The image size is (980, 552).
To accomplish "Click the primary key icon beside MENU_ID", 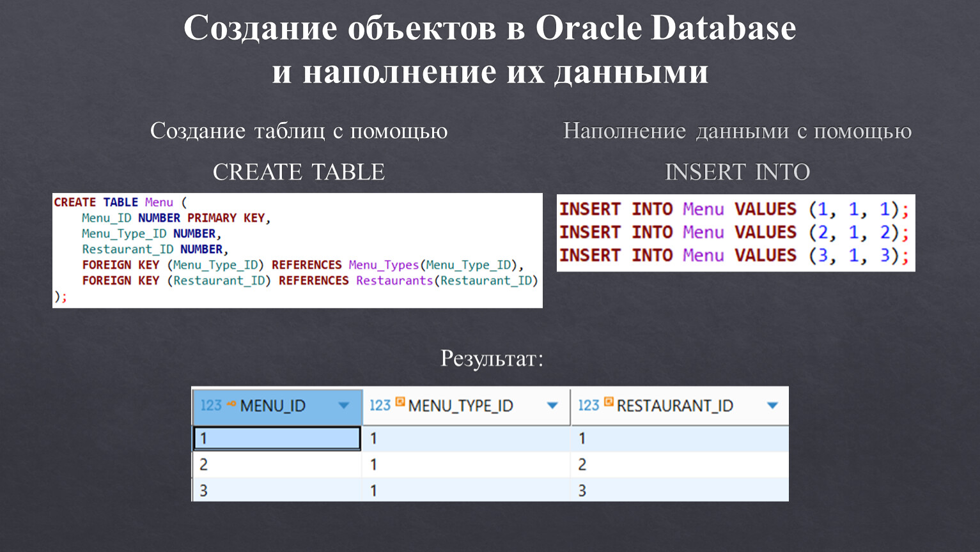I will coord(231,404).
